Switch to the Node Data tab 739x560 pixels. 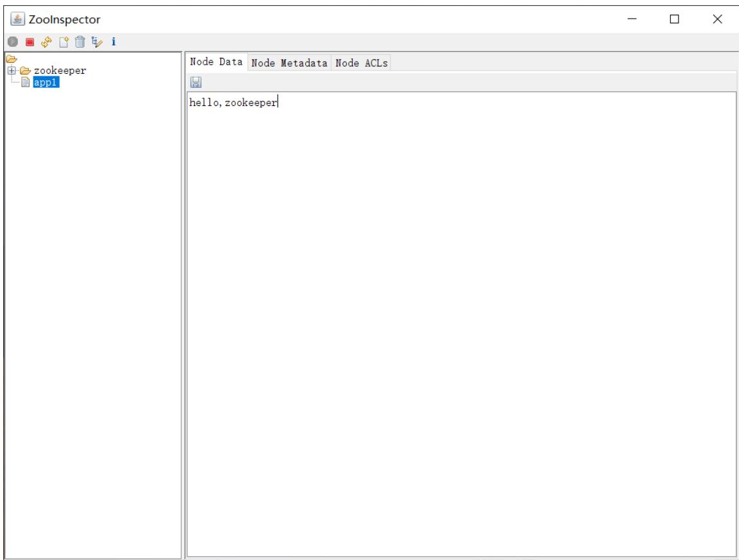click(x=217, y=62)
